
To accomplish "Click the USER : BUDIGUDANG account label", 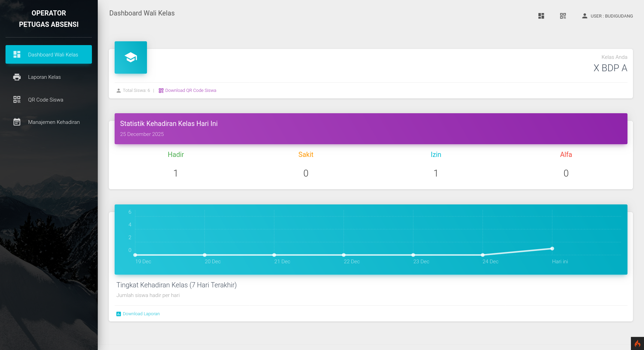I will pyautogui.click(x=612, y=16).
